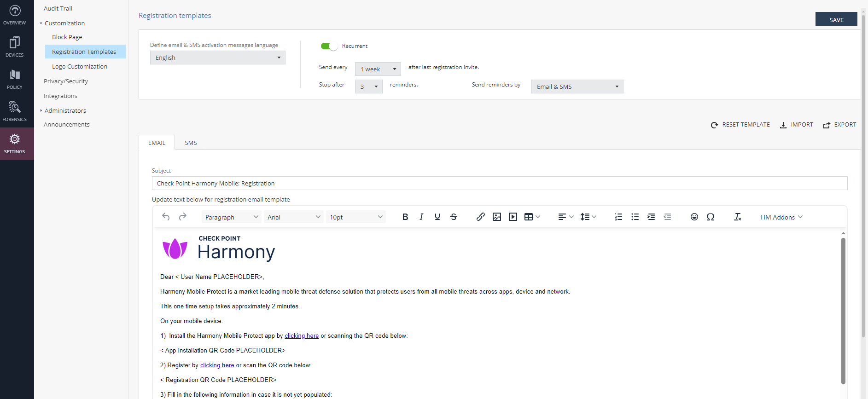868x399 pixels.
Task: Toggle strikethrough formatting
Action: point(454,217)
